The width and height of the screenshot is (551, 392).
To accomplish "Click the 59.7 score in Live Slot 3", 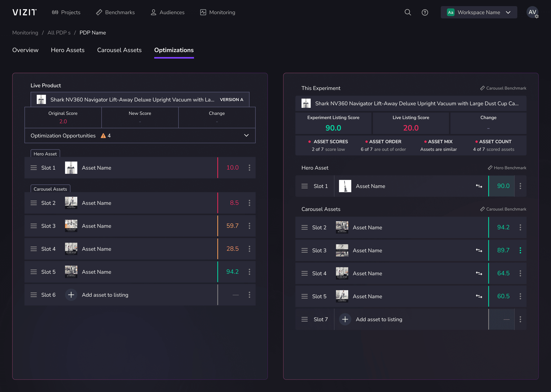I will 232,226.
